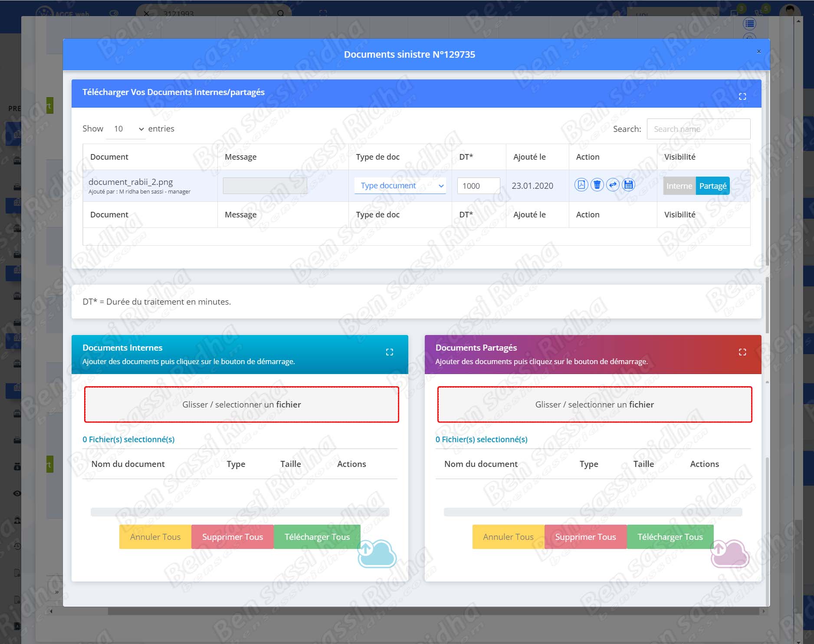This screenshot has height=644, width=814.
Task: Expand the Documents Partagés panel to fullscreen
Action: 742,352
